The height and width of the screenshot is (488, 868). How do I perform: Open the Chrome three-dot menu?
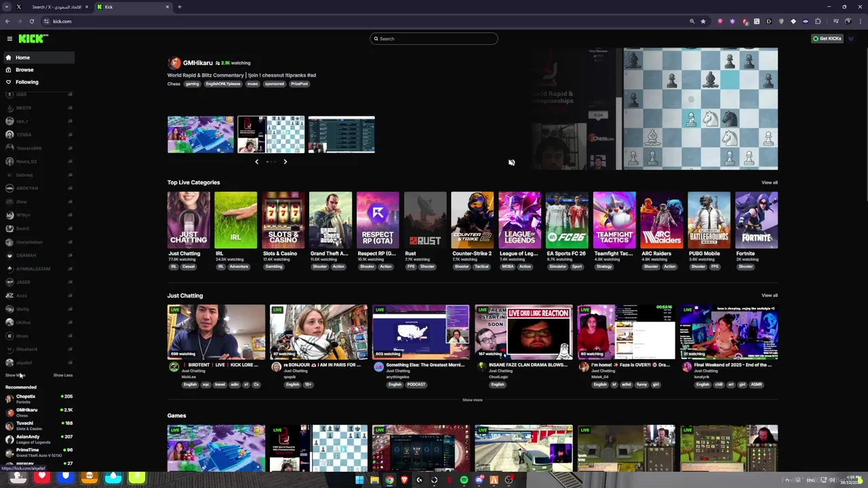(859, 21)
